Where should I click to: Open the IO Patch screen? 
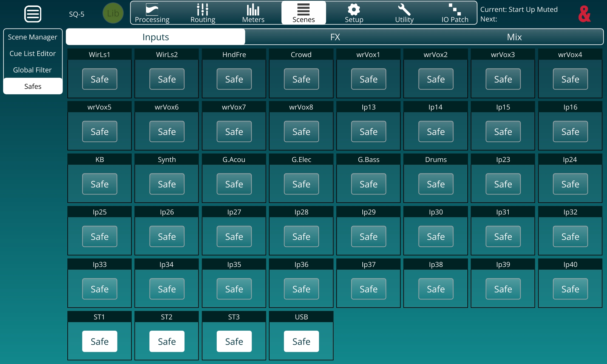click(x=455, y=13)
